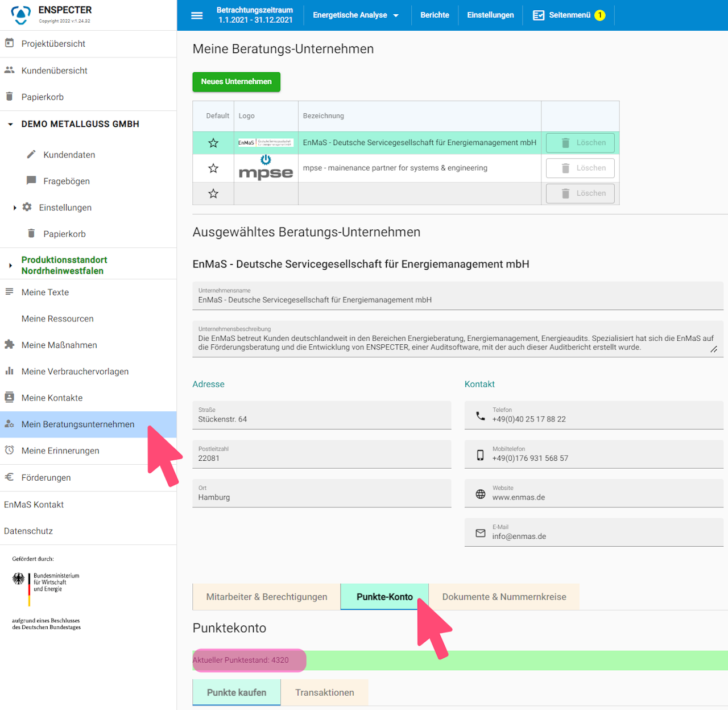Open the Energetische Analyse dropdown

[356, 15]
